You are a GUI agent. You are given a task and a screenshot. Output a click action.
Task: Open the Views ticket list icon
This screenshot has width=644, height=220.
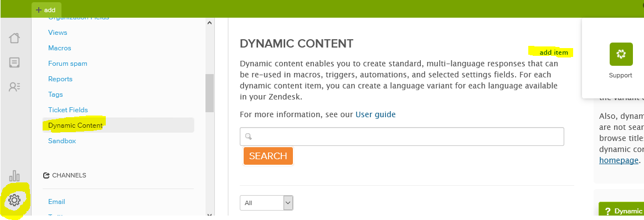point(14,62)
